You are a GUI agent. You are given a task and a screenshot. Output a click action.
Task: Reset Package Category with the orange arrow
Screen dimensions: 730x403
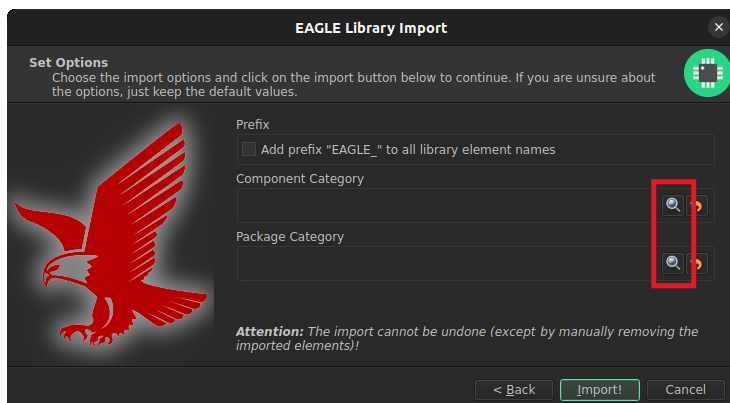click(x=697, y=263)
